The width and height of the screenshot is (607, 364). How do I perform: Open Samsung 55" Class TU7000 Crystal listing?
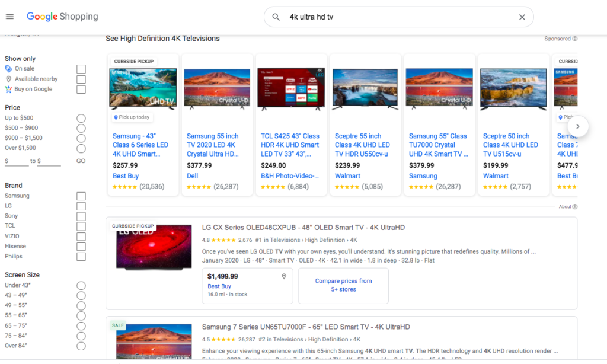click(438, 145)
